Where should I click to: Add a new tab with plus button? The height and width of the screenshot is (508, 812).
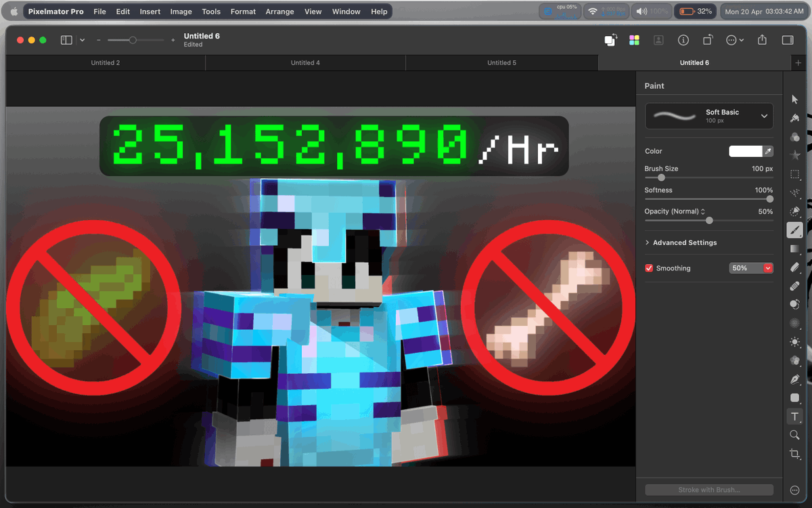tap(798, 63)
